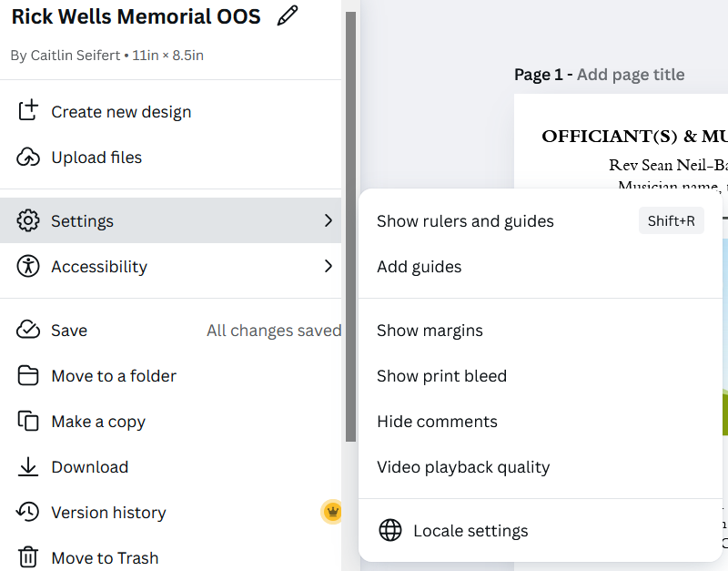Image resolution: width=728 pixels, height=571 pixels.
Task: Click the Download arrow icon
Action: pyautogui.click(x=28, y=466)
